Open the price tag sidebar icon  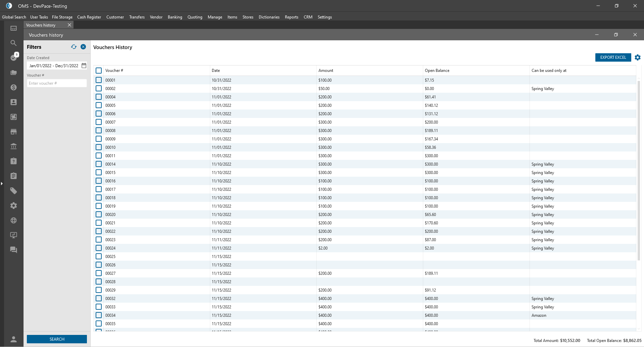[13, 191]
